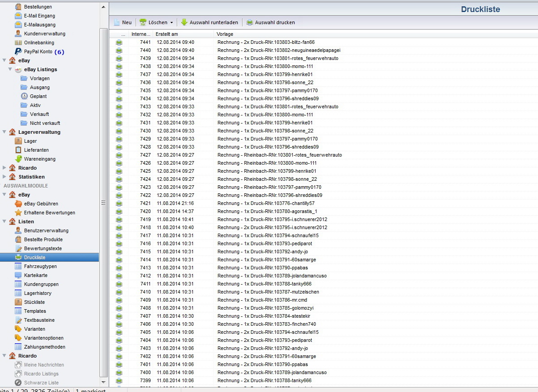Viewport: 538px width, 392px height.
Task: Click sidebar scrollbar down arrow
Action: pyautogui.click(x=104, y=383)
